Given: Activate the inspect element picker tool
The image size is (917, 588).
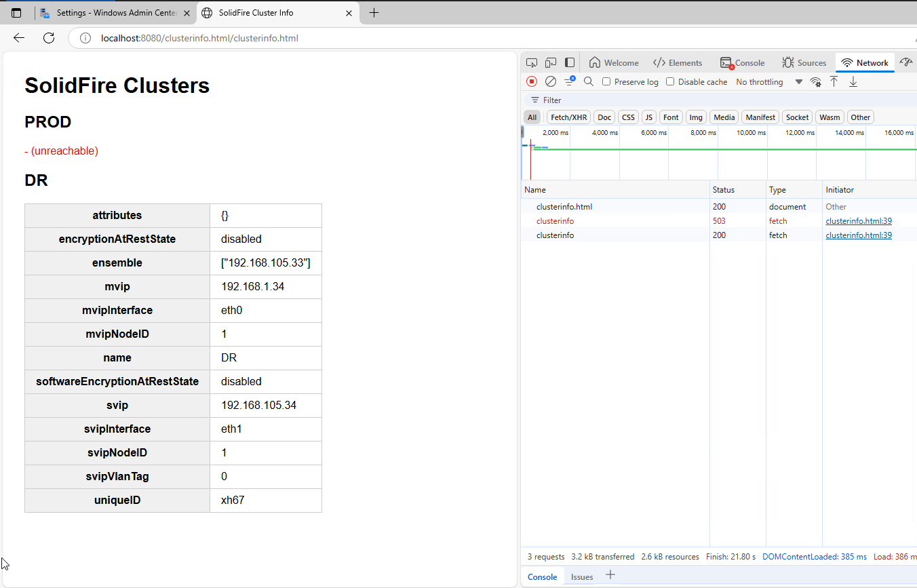Looking at the screenshot, I should (532, 62).
